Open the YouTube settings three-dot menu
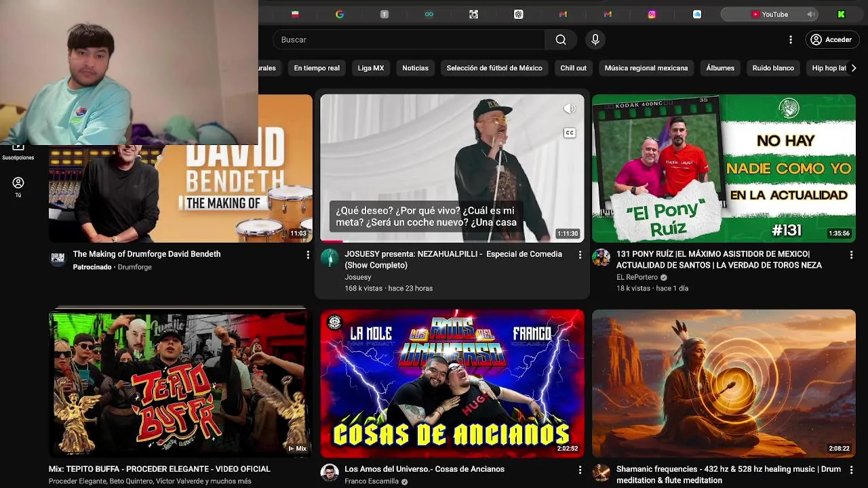 tap(791, 40)
